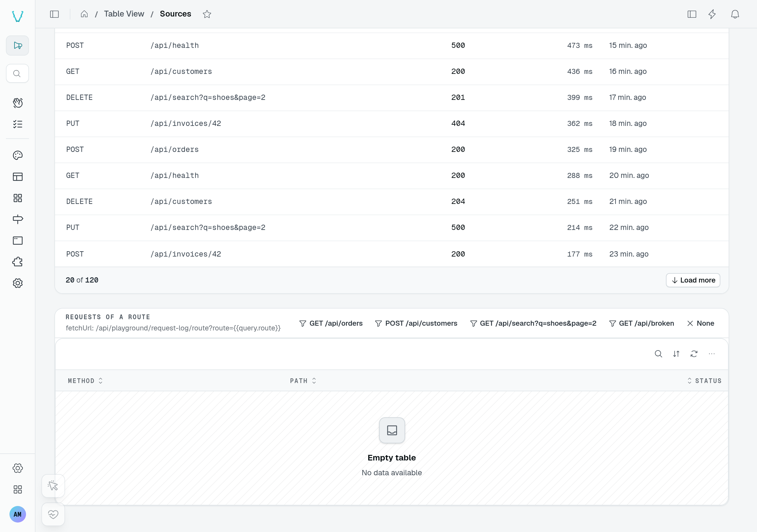Click the heartbeat health floating button
This screenshot has height=532, width=757.
53,514
